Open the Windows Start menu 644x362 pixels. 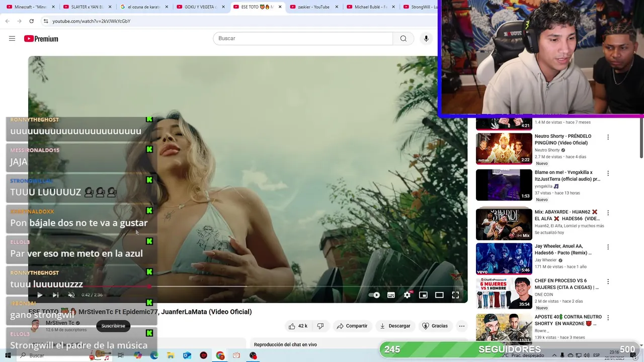click(8, 355)
